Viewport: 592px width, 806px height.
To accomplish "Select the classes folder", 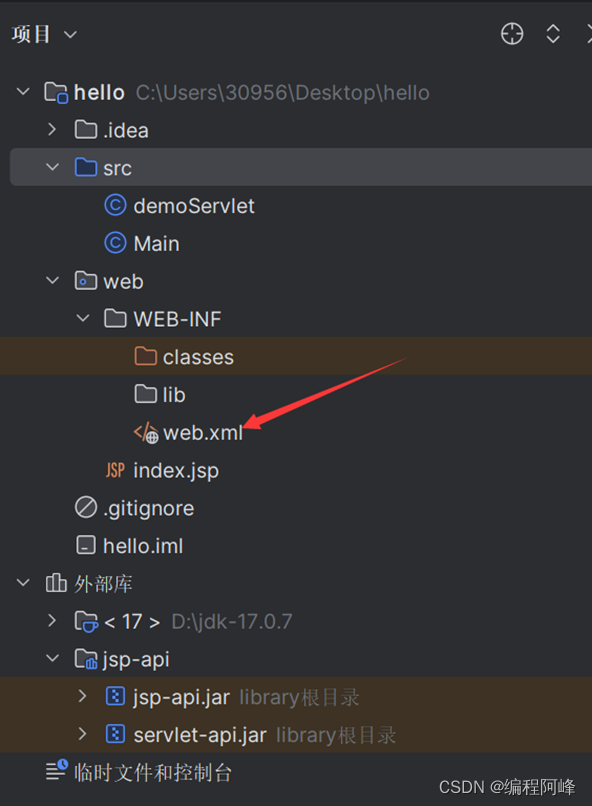I will pos(200,356).
